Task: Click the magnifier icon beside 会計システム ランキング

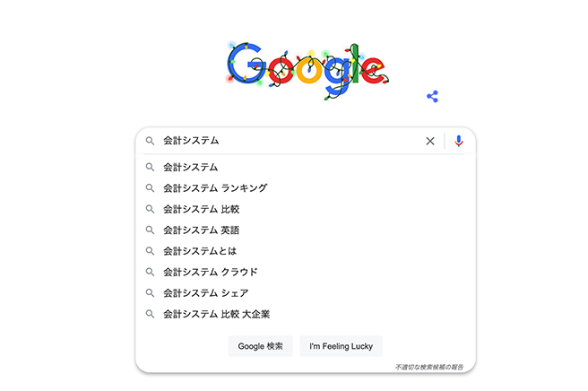Action: pyautogui.click(x=151, y=188)
